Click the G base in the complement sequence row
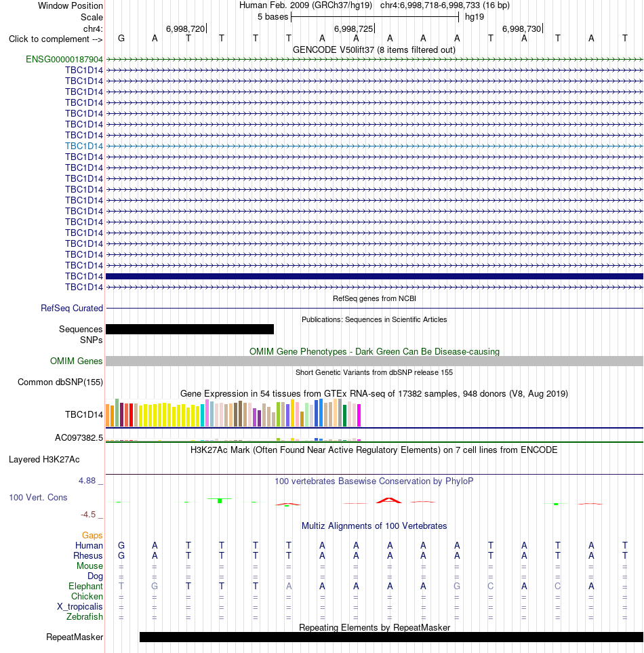This screenshot has width=644, height=653. pyautogui.click(x=121, y=39)
